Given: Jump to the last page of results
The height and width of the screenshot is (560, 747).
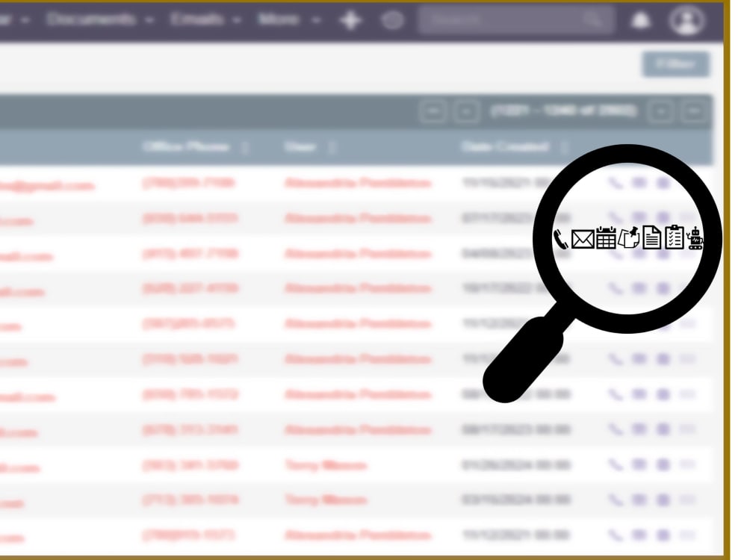Looking at the screenshot, I should click(x=694, y=111).
